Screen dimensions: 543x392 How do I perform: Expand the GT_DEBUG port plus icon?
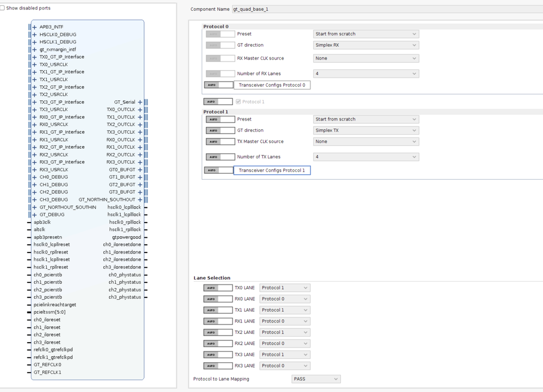point(34,214)
